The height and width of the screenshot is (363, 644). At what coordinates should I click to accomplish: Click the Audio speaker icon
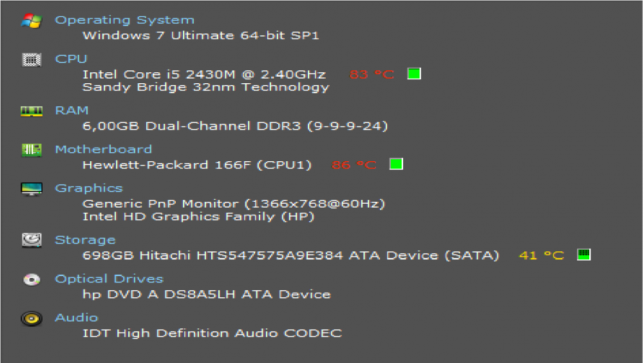[x=32, y=319]
